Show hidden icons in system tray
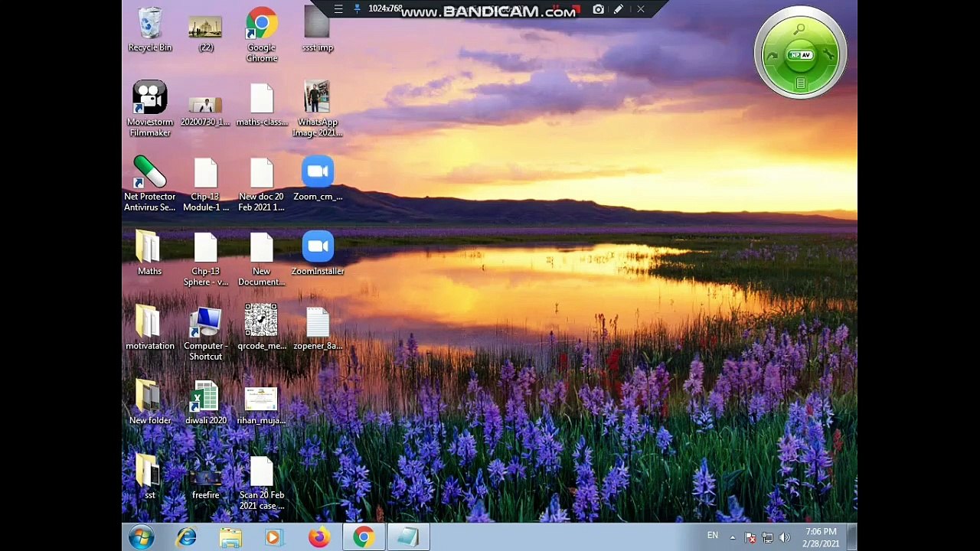The width and height of the screenshot is (980, 551). point(733,537)
